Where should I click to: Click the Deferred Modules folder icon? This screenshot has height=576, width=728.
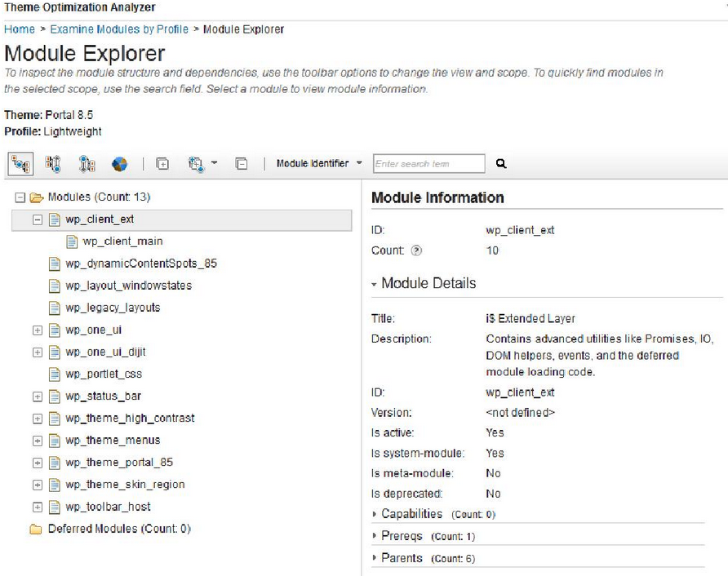(36, 529)
